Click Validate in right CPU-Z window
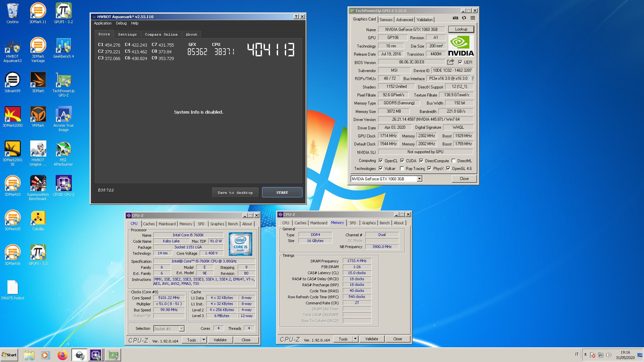The width and height of the screenshot is (644, 362). pyautogui.click(x=372, y=339)
